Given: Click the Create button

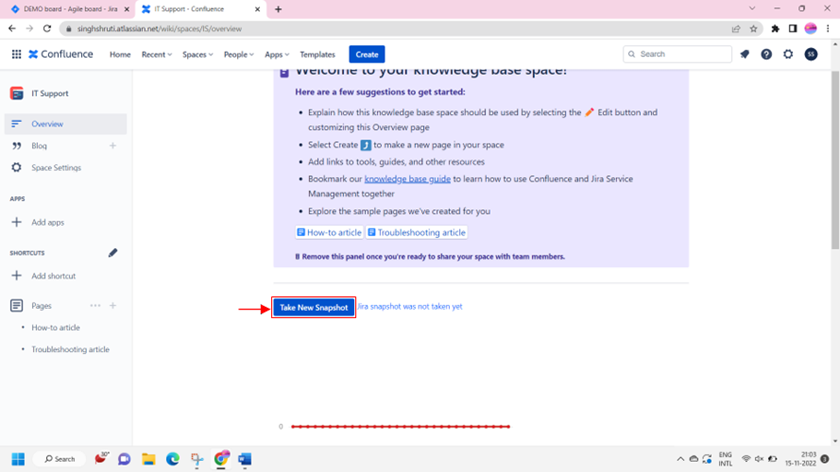Looking at the screenshot, I should click(367, 54).
